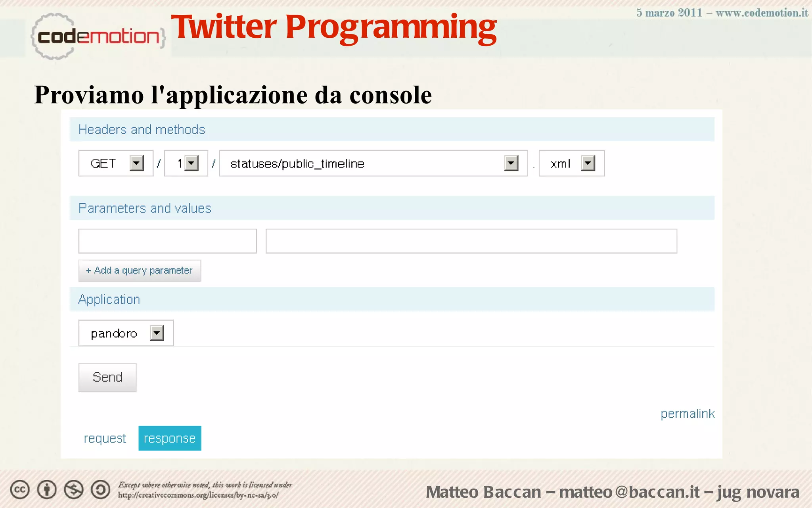Click the www.codemotion.it link
This screenshot has height=508, width=812.
pyautogui.click(x=761, y=13)
